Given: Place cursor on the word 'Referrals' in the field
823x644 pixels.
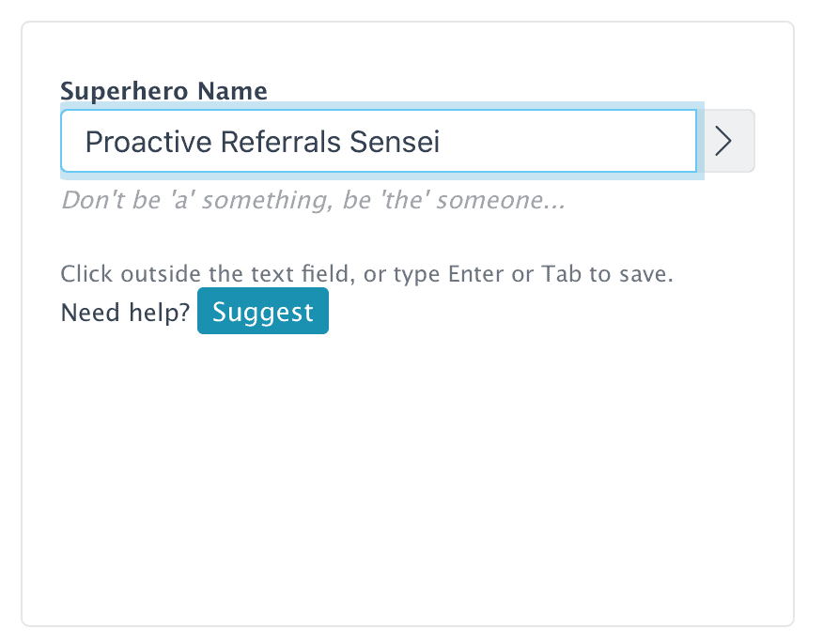Looking at the screenshot, I should [x=280, y=142].
